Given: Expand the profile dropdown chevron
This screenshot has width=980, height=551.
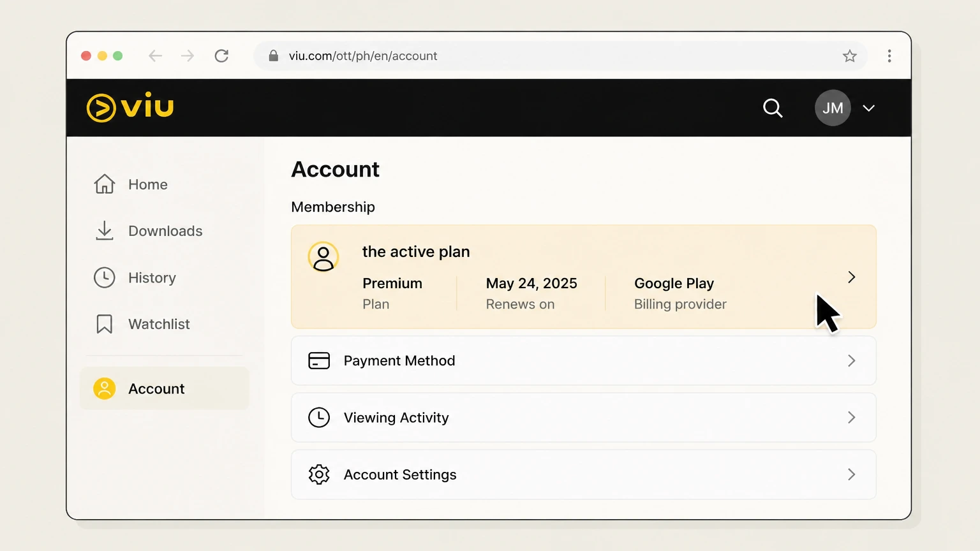Looking at the screenshot, I should pyautogui.click(x=868, y=108).
